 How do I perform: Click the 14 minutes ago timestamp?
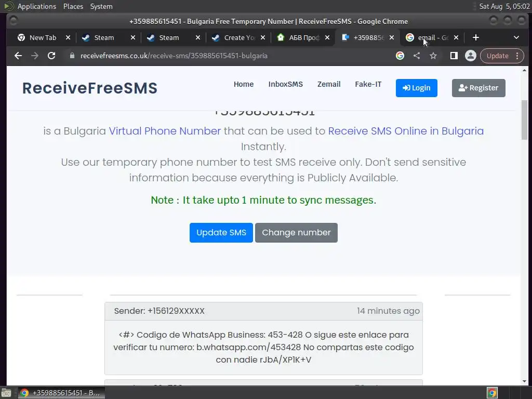pyautogui.click(x=388, y=311)
